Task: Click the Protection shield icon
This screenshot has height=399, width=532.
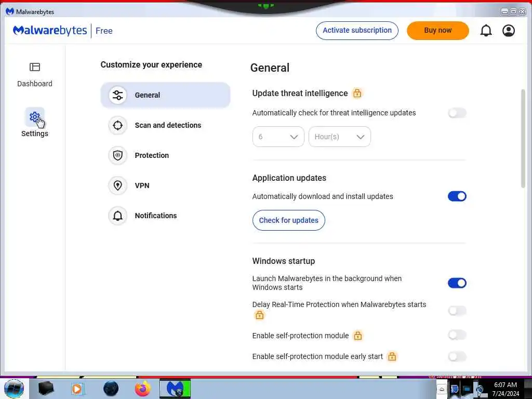Action: pyautogui.click(x=118, y=155)
